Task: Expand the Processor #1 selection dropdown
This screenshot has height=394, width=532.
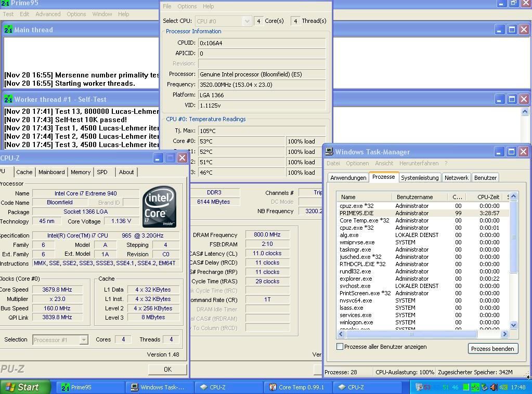Action: point(84,340)
